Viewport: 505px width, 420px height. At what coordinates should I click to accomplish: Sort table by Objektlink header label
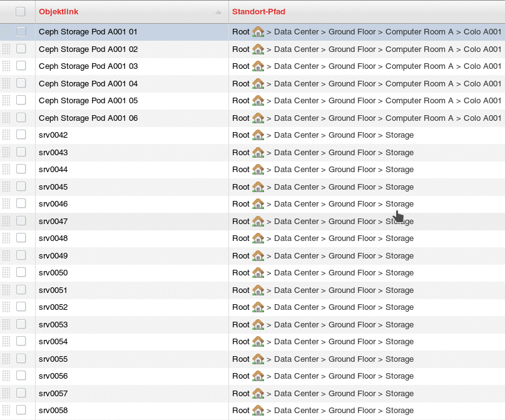(x=58, y=12)
